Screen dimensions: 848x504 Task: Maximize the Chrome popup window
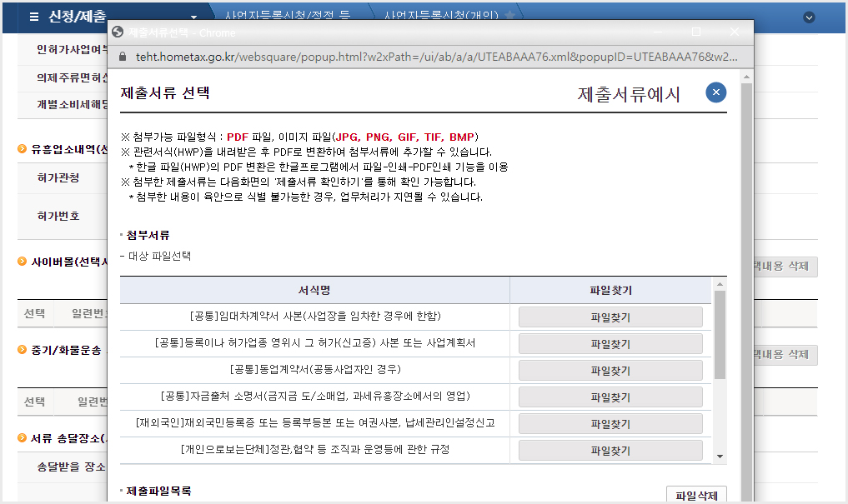pyautogui.click(x=696, y=32)
